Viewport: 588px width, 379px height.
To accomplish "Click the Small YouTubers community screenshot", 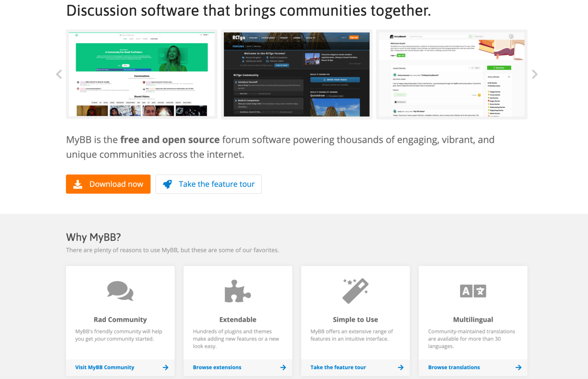I will pos(142,74).
